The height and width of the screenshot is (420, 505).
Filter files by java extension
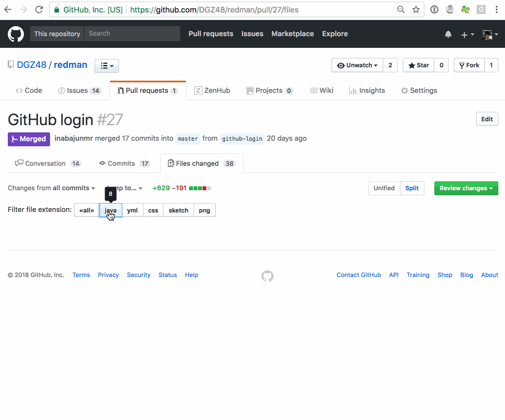tap(111, 210)
